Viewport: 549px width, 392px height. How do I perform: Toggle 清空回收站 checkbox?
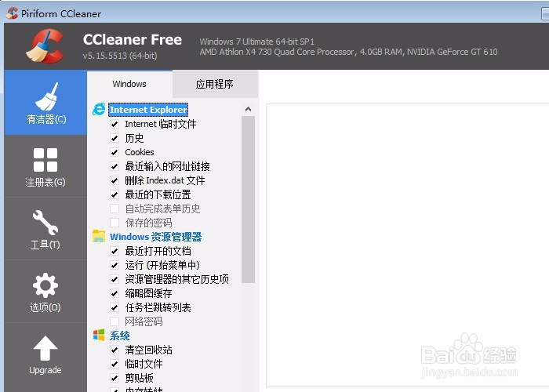pyautogui.click(x=115, y=350)
